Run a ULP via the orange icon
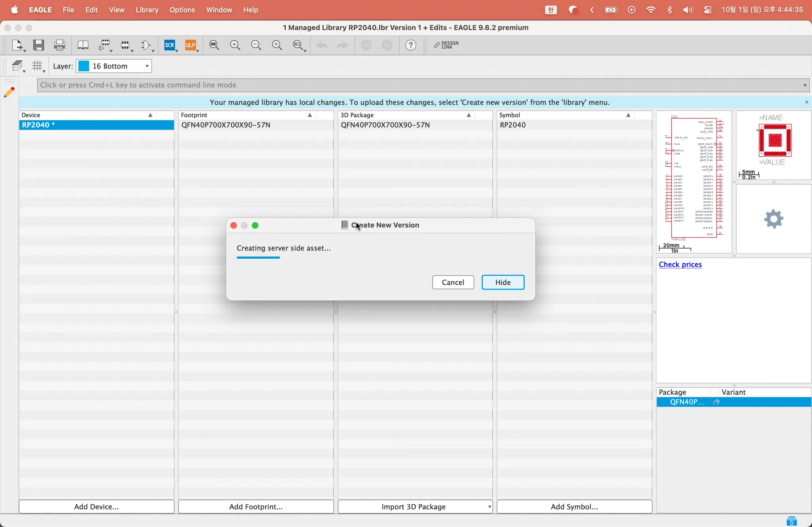 pos(191,45)
